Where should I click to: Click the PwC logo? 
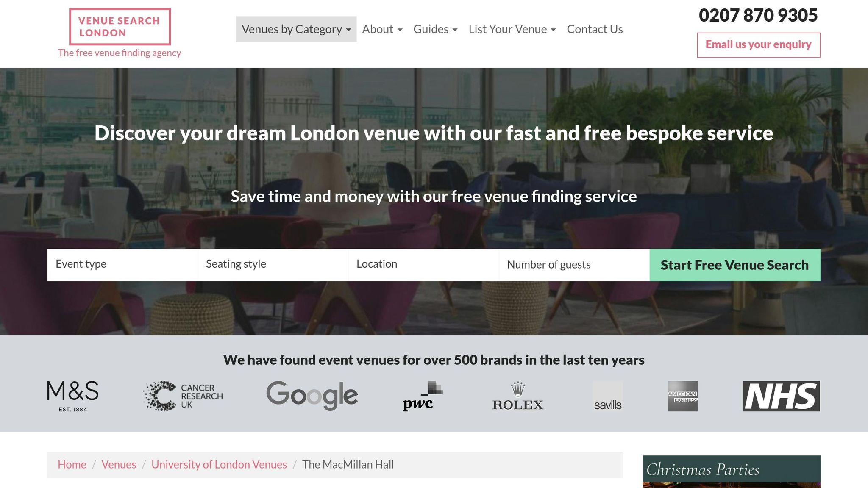point(423,396)
